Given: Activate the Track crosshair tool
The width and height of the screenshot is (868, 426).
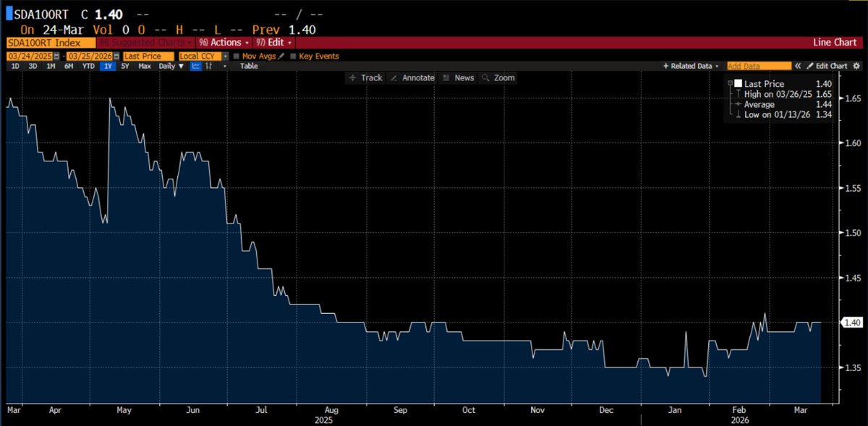Looking at the screenshot, I should 366,77.
